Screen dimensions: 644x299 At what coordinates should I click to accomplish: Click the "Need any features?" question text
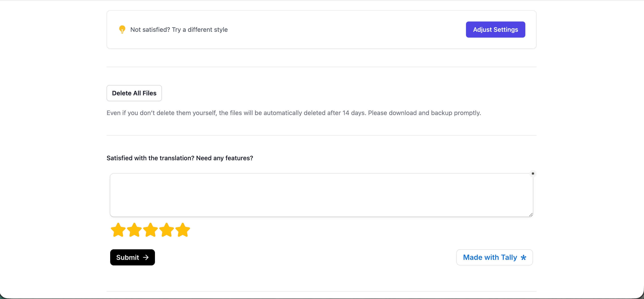click(225, 158)
